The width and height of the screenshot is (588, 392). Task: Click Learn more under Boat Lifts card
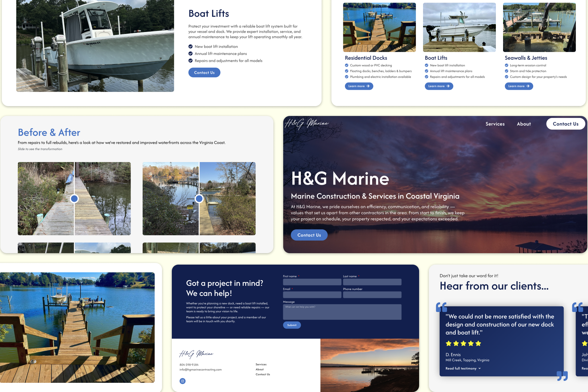(x=439, y=86)
